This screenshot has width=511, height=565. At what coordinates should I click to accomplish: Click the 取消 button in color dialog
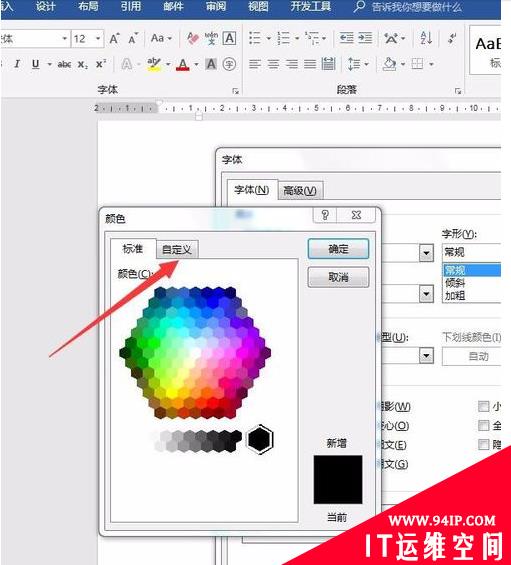(x=338, y=277)
